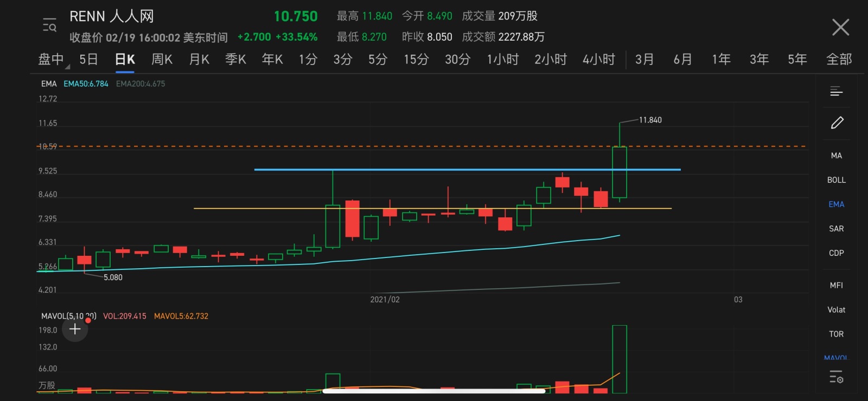Toggle the MAVOL sub-indicator
868x401 pixels.
836,358
